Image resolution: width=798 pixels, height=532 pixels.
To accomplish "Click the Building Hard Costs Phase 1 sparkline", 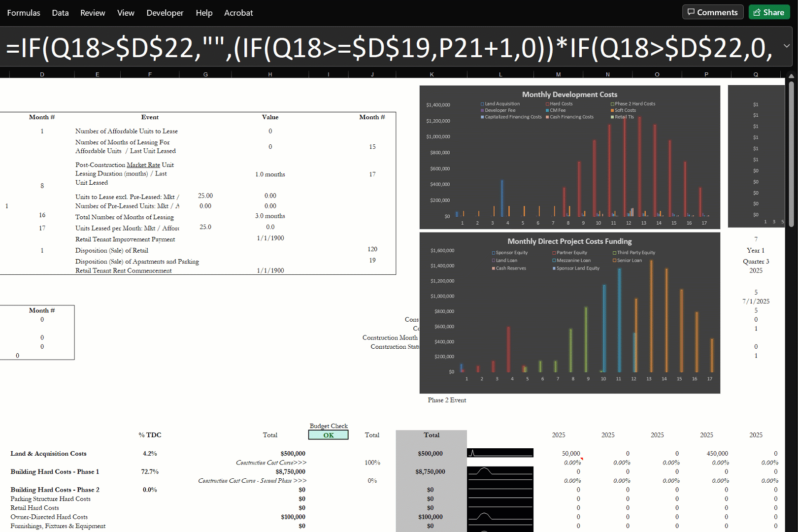I will [500, 472].
